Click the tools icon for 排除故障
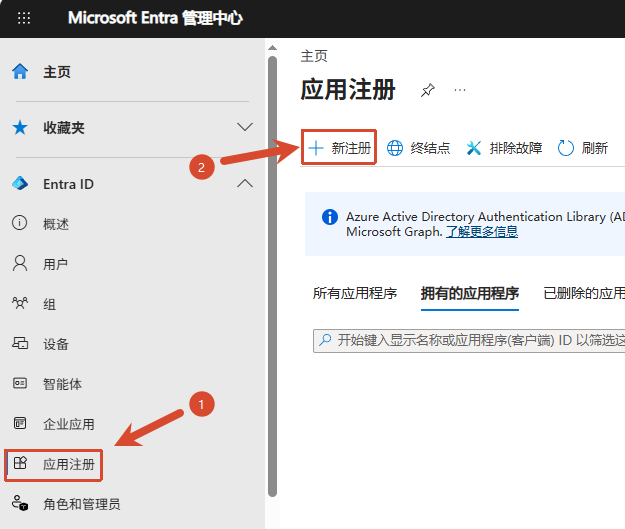625x529 pixels. [474, 148]
